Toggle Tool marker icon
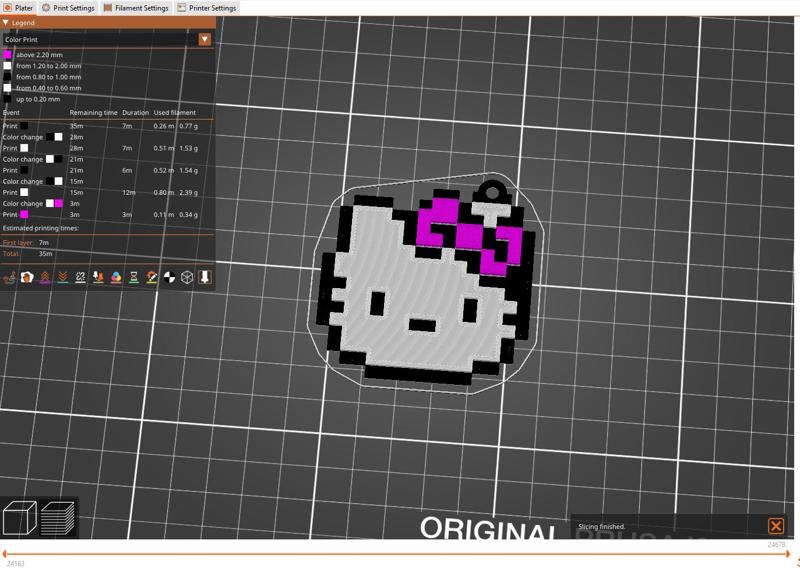The height and width of the screenshot is (568, 800). (205, 278)
